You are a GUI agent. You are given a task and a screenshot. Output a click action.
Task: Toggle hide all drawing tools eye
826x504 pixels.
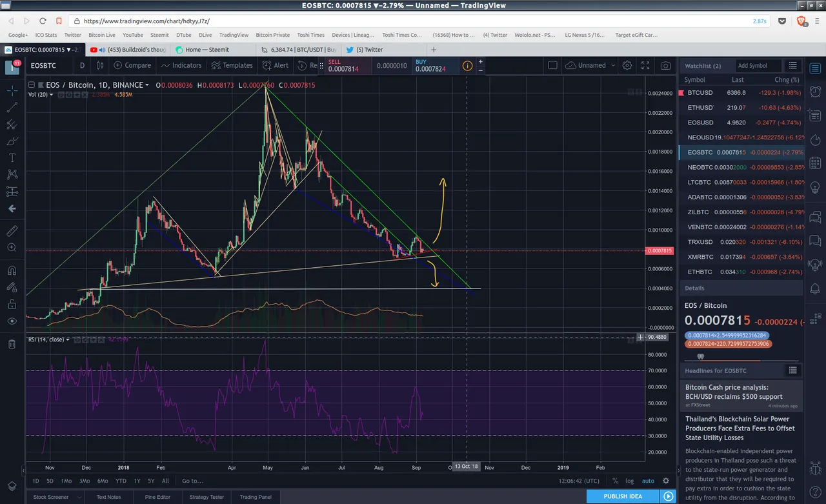point(12,321)
